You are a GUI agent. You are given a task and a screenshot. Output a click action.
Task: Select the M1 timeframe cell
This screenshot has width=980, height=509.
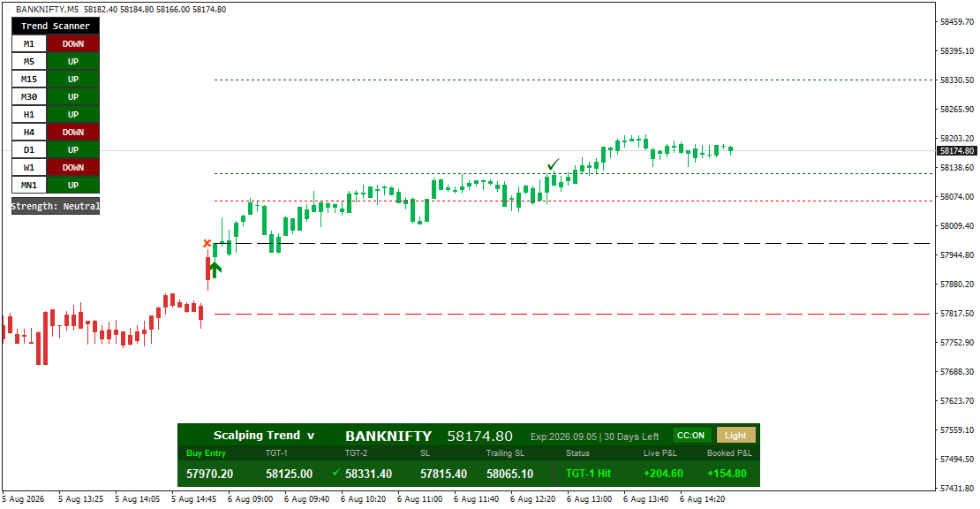click(29, 44)
